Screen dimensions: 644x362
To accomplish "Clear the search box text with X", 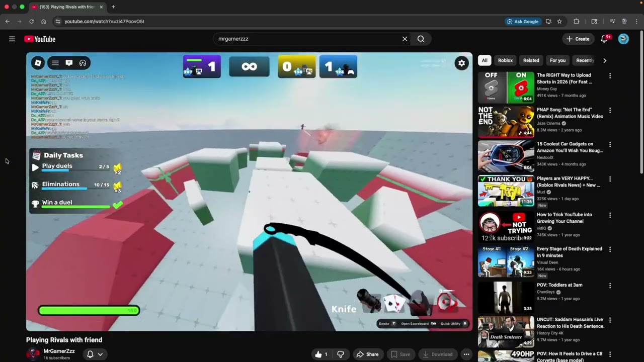I will (x=405, y=39).
